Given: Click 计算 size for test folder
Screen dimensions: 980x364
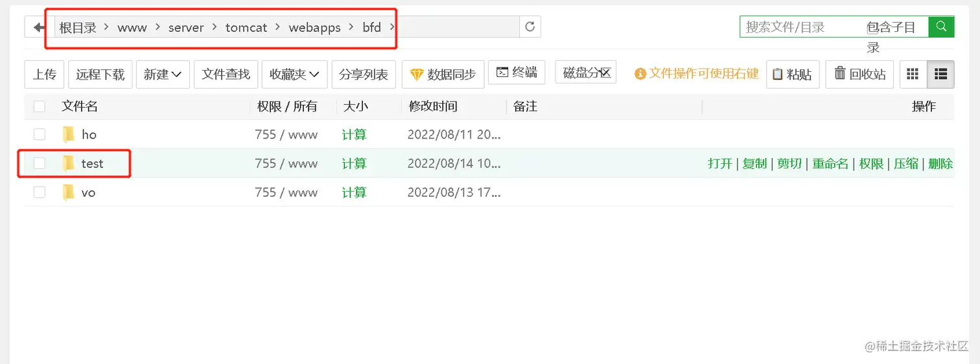Looking at the screenshot, I should click(355, 163).
